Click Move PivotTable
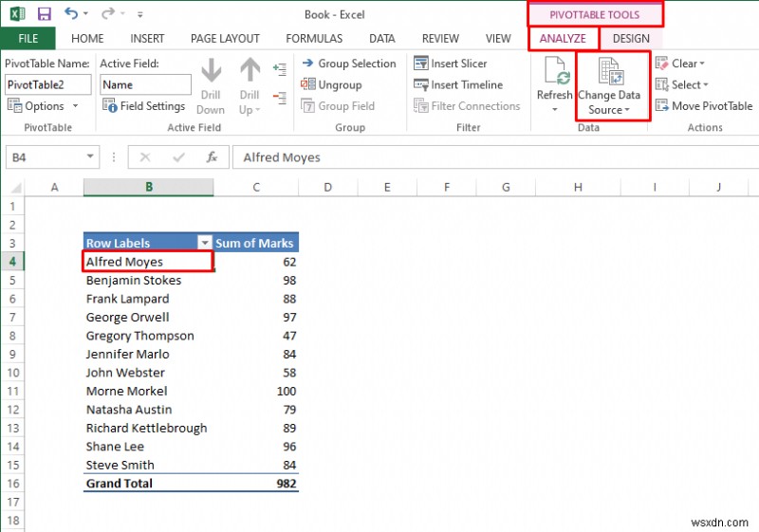 click(x=704, y=106)
